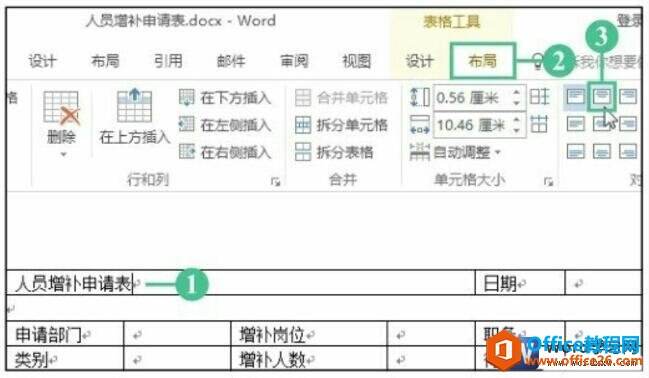Click the Insert Above button

135,117
